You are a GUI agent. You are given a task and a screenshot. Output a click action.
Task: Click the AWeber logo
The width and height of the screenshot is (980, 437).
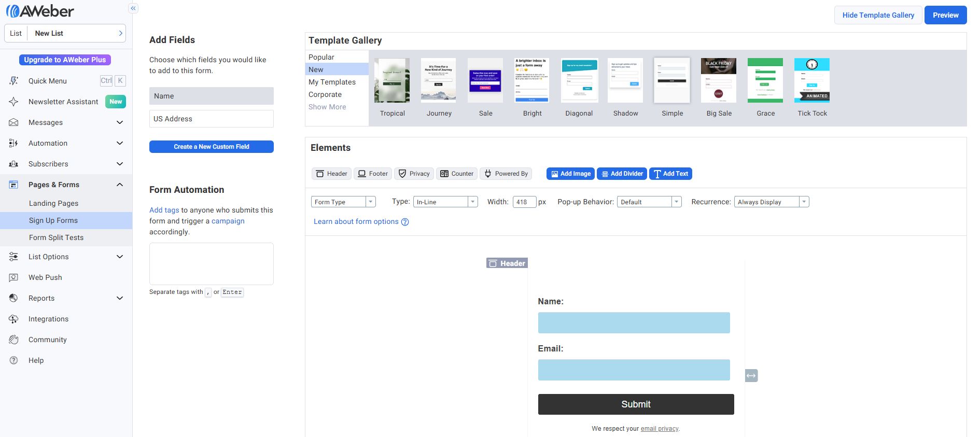(40, 10)
